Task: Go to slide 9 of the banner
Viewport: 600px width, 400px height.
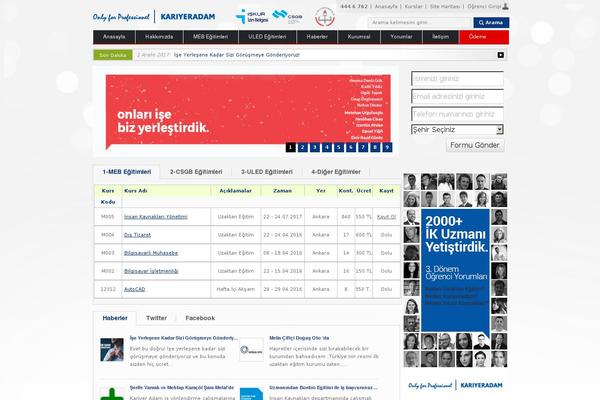Action: click(x=387, y=147)
